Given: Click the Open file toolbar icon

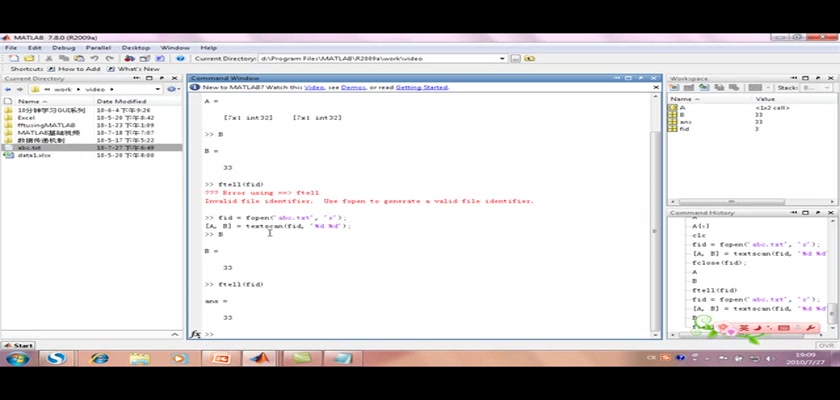Looking at the screenshot, I should click(29, 58).
